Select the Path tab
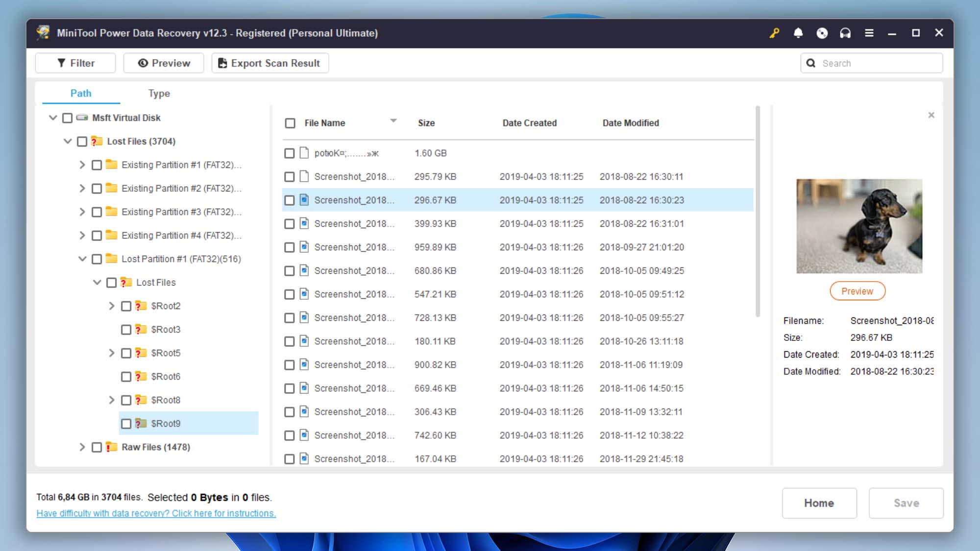The width and height of the screenshot is (980, 551). tap(81, 94)
